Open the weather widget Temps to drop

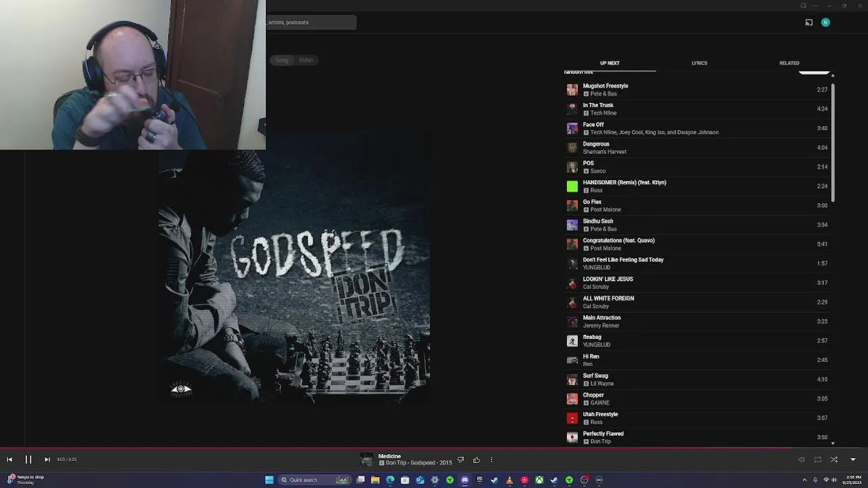coord(26,480)
